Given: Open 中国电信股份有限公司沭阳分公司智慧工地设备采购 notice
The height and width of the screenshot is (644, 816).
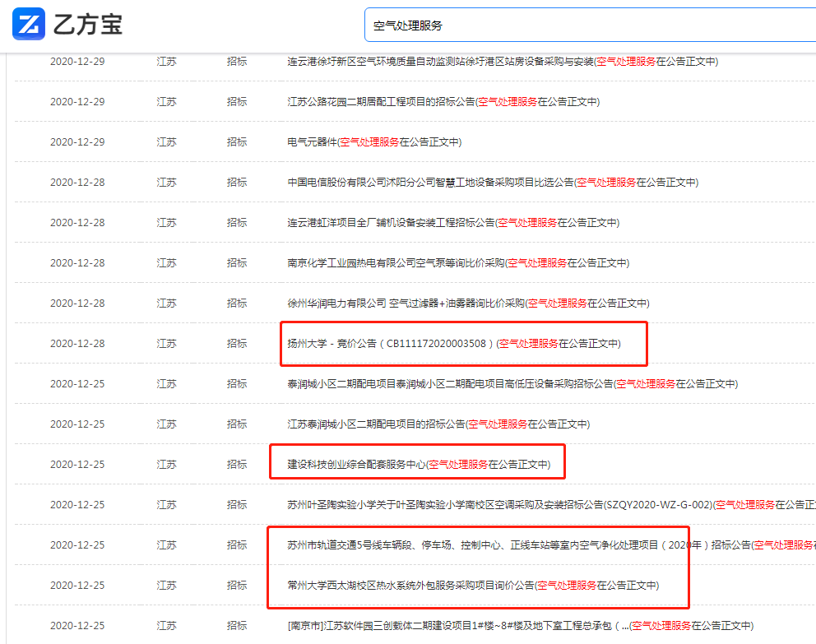Looking at the screenshot, I should click(493, 182).
